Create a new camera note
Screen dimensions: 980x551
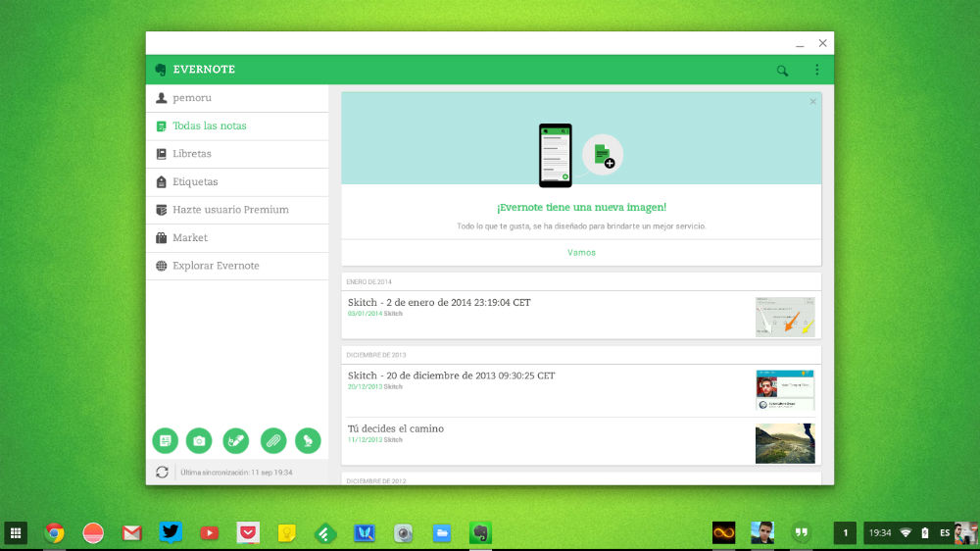(x=200, y=441)
